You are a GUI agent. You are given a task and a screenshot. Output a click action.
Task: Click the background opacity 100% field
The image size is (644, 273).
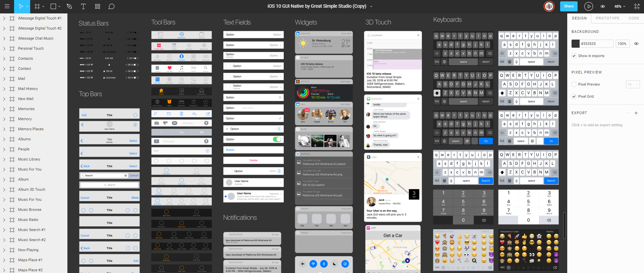623,44
